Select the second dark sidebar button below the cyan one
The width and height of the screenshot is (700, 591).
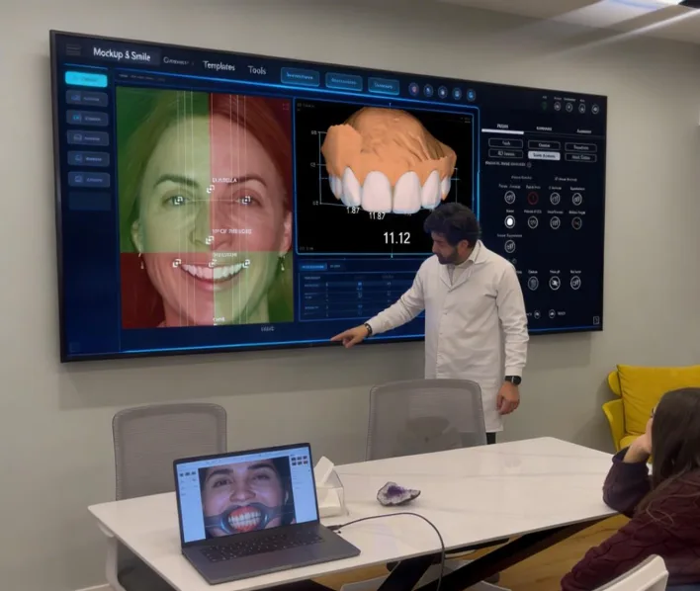(87, 119)
